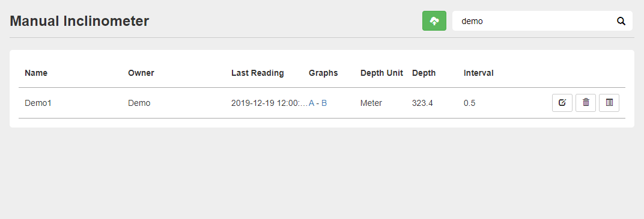This screenshot has height=219, width=644.
Task: Click the Owner column header
Action: [141, 73]
